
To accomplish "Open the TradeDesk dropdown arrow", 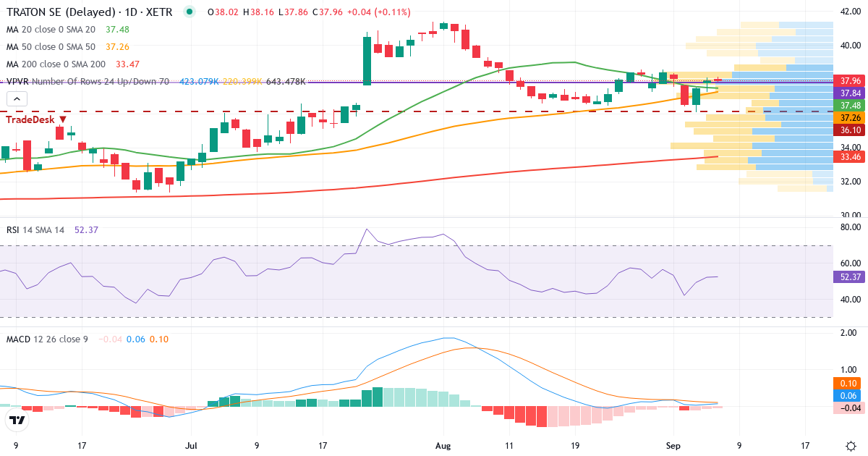I will [x=63, y=119].
